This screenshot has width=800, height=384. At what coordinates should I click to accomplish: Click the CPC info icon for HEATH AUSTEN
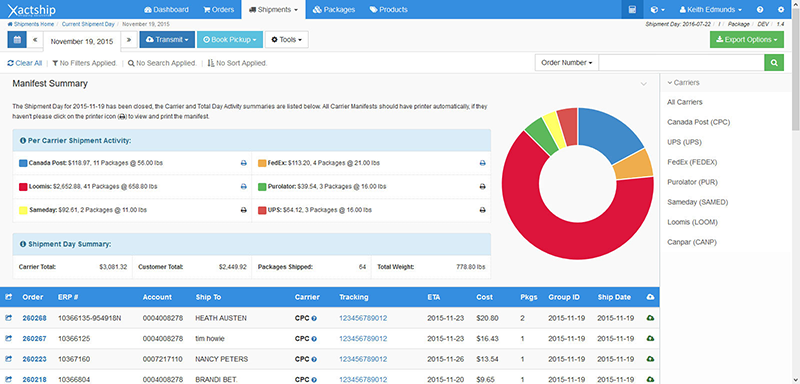314,318
